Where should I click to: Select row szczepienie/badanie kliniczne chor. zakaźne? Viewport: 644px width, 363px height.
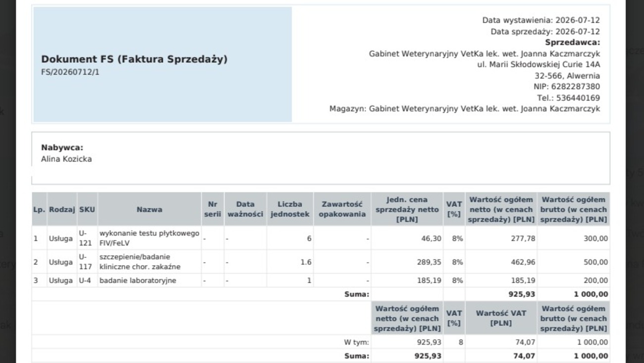[321, 262]
